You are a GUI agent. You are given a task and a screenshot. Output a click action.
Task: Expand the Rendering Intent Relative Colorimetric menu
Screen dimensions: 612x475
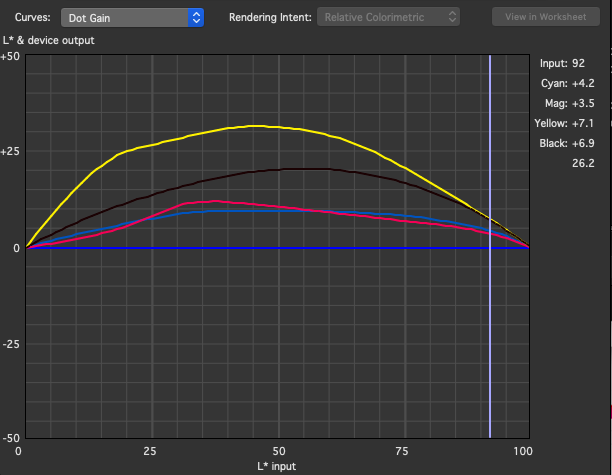point(388,17)
